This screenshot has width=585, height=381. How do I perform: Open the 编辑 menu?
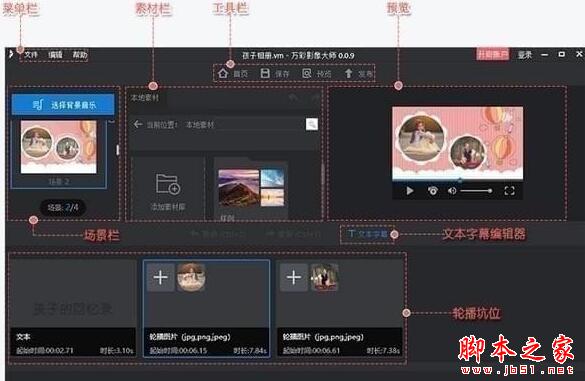(55, 55)
